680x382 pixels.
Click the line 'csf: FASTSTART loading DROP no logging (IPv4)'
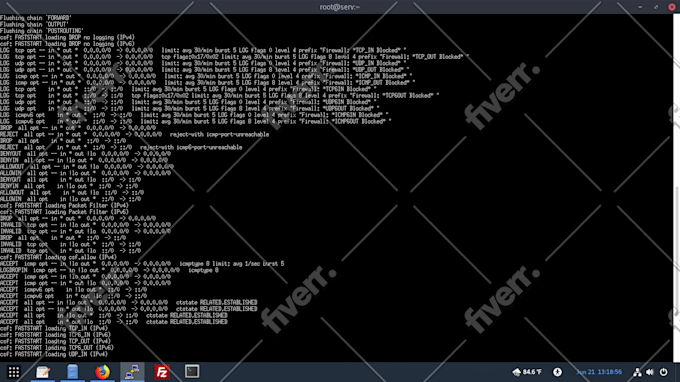point(67,37)
